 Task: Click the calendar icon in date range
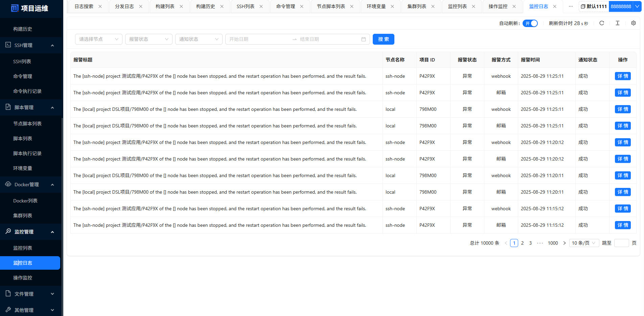(x=364, y=39)
